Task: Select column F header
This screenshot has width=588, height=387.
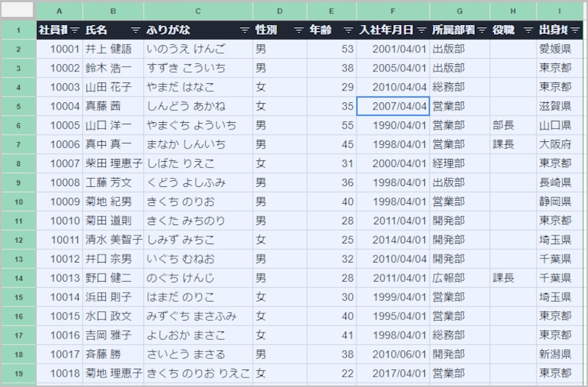Action: [393, 11]
